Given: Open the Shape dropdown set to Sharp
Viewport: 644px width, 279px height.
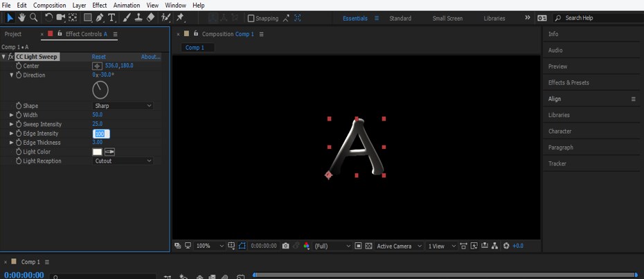Looking at the screenshot, I should coord(123,106).
